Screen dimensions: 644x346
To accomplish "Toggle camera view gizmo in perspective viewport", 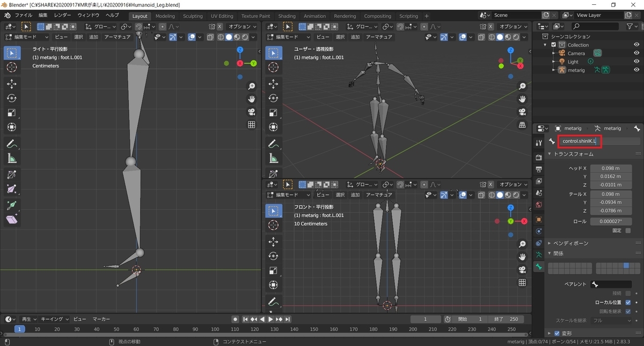I will pos(522,112).
